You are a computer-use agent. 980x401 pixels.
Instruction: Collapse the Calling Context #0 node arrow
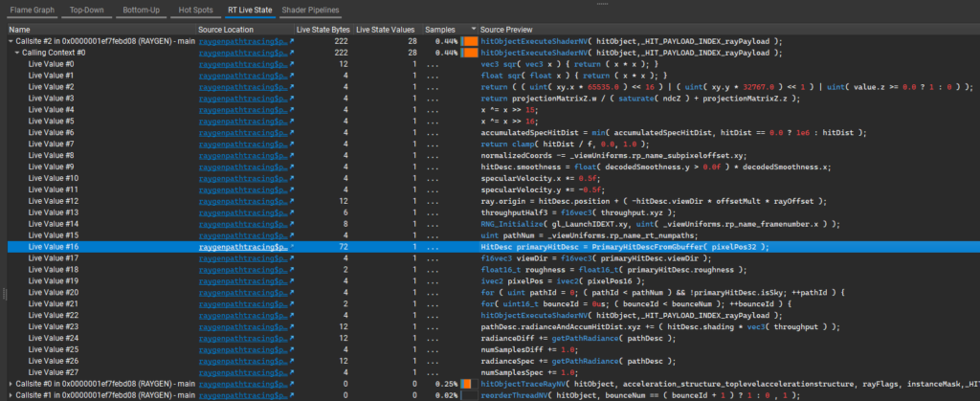click(x=17, y=53)
